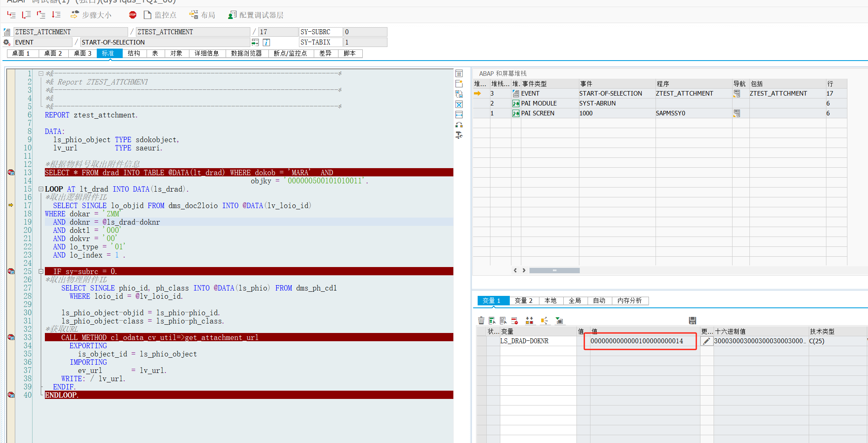Open the 详细信息 tab

pos(207,53)
